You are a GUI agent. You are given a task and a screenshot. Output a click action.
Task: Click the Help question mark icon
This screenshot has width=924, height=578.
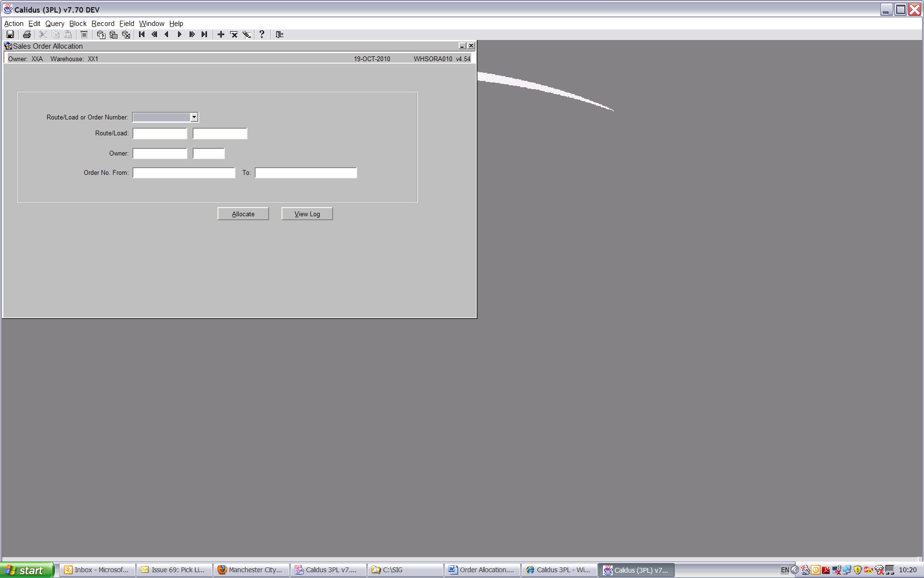pyautogui.click(x=262, y=34)
